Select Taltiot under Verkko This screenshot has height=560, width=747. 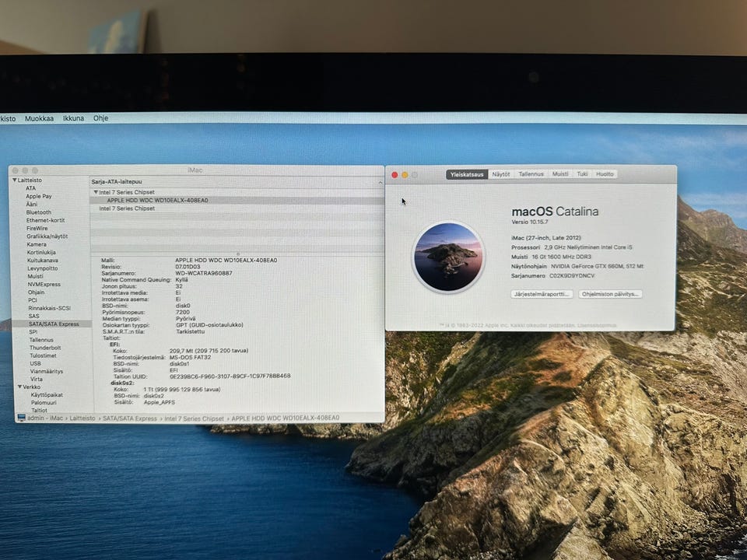(39, 410)
